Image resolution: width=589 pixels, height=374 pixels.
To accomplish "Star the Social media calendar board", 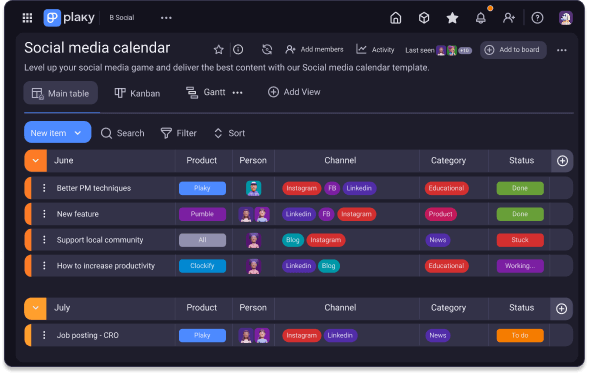I will point(219,50).
